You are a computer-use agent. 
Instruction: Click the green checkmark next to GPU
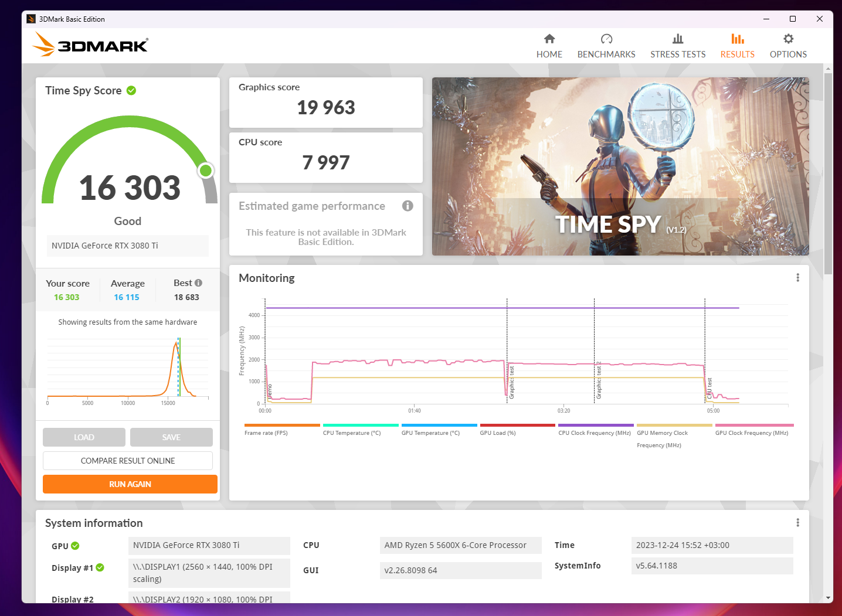[75, 546]
